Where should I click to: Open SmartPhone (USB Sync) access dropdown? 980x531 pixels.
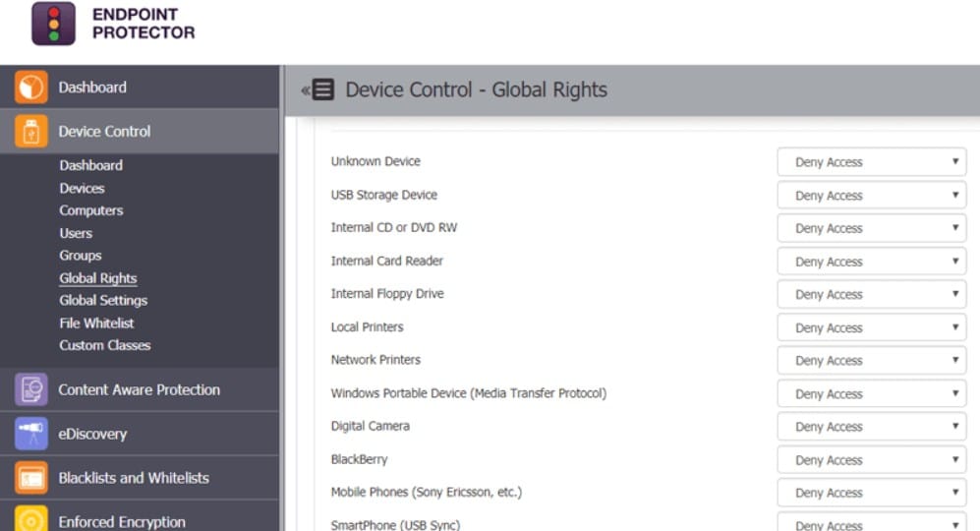pos(872,523)
